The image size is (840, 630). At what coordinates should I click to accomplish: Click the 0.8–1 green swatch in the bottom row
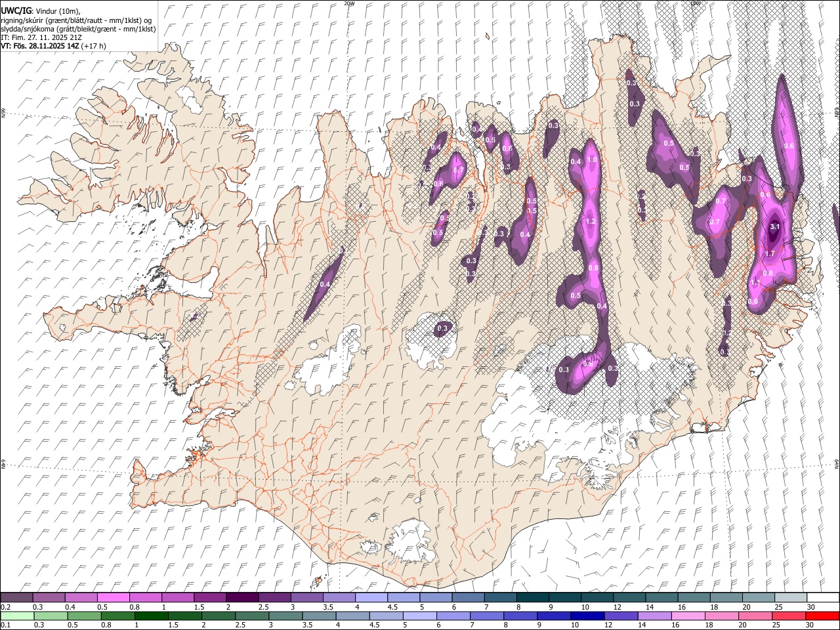[x=117, y=616]
